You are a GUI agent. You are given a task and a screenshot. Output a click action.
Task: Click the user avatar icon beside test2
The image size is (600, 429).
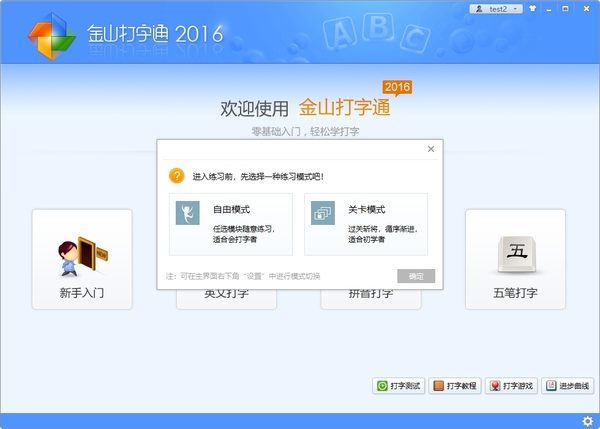tap(479, 9)
